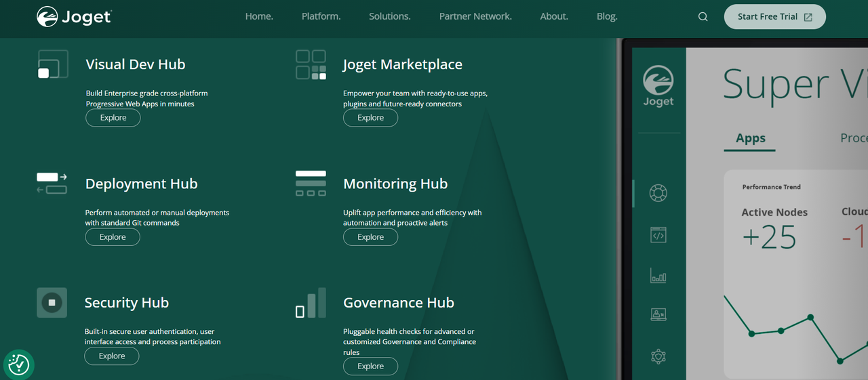Select the code window icon in dashboard sidebar

click(658, 235)
